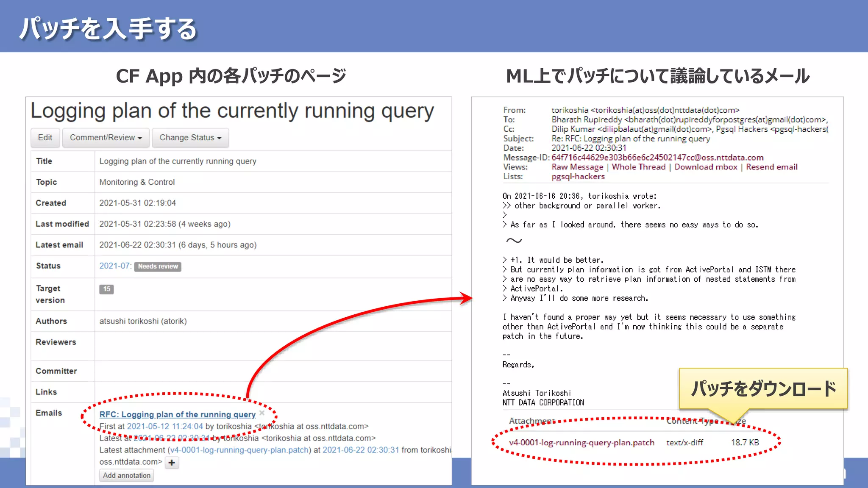Select the Title row value text
Screen dimensions: 868x488
click(178, 161)
